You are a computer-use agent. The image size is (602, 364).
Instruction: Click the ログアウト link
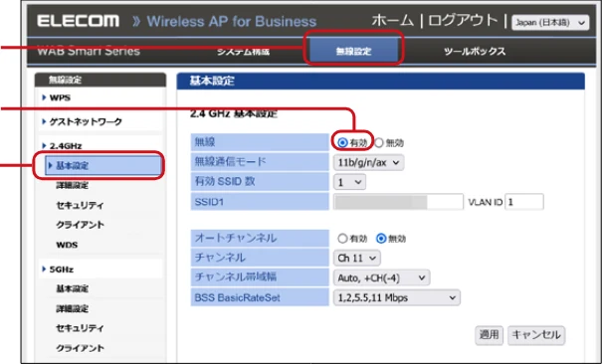point(463,20)
